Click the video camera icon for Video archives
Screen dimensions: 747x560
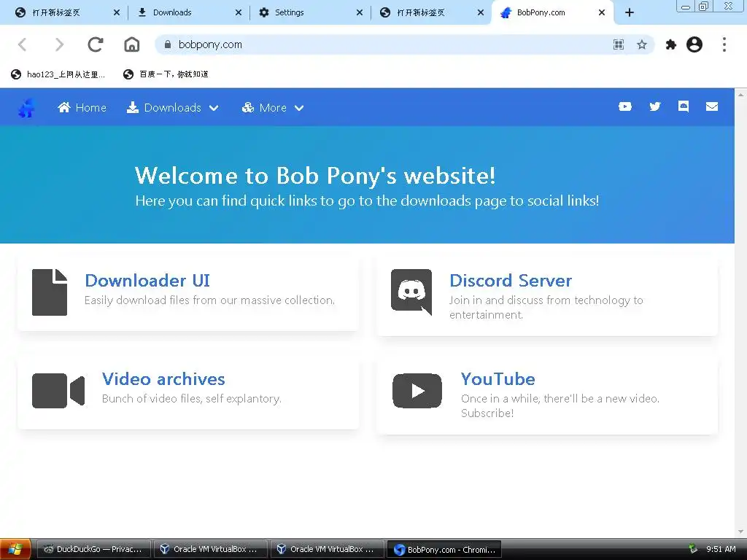pos(58,391)
